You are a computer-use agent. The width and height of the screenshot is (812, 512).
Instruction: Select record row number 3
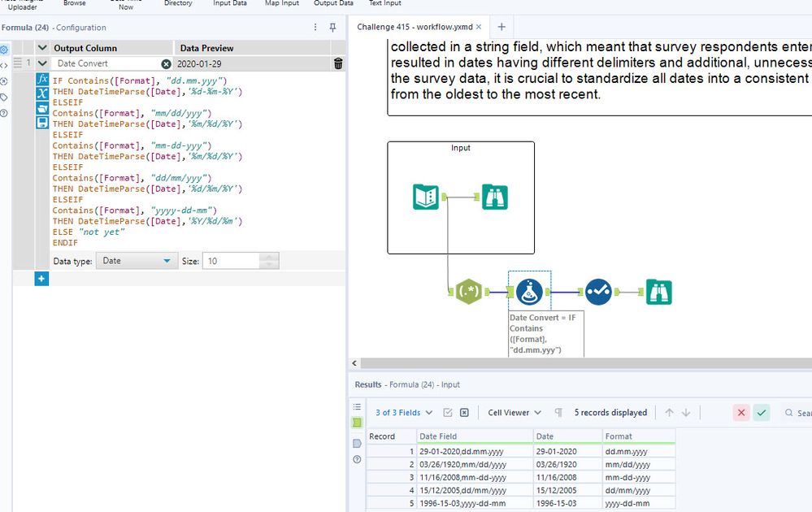coord(392,477)
